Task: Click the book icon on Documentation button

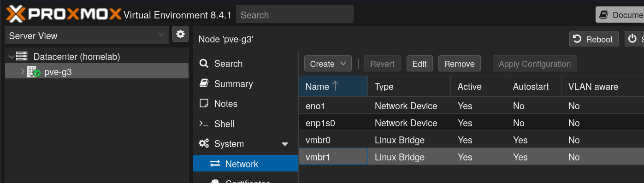Action: point(604,15)
